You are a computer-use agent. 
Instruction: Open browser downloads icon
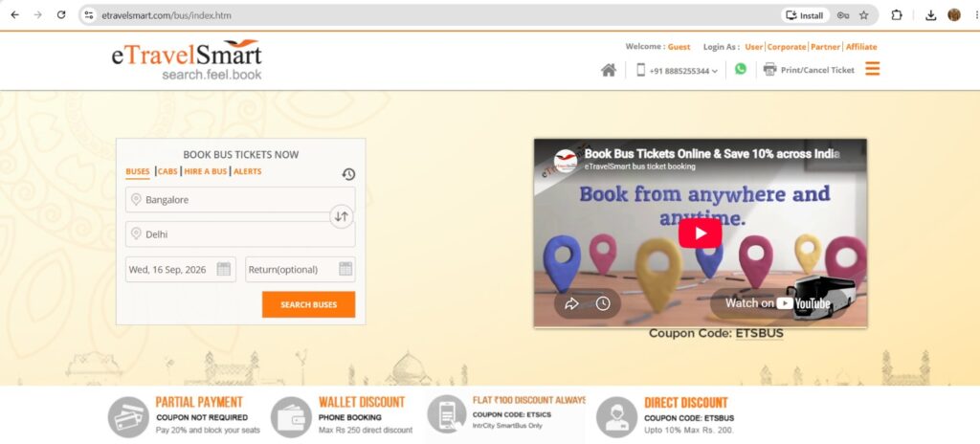930,15
